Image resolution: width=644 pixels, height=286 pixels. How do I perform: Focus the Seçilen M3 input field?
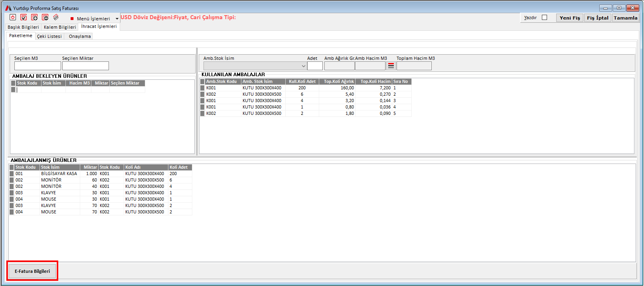click(x=38, y=66)
